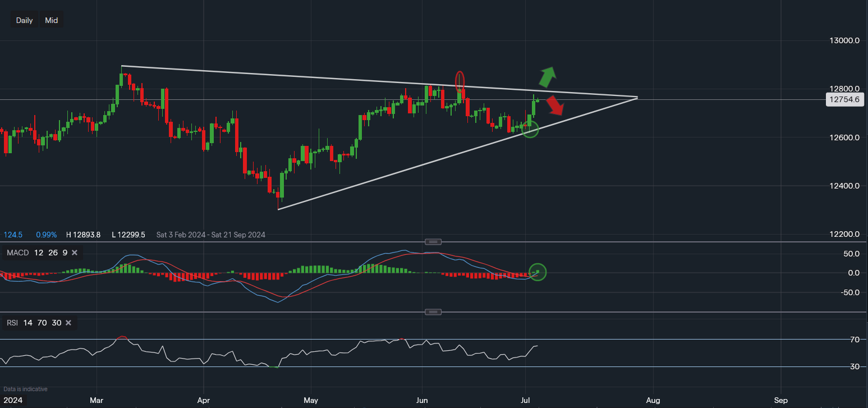Screen dimensions: 868x408
Task: Click the Aug label on time axis
Action: click(x=652, y=401)
